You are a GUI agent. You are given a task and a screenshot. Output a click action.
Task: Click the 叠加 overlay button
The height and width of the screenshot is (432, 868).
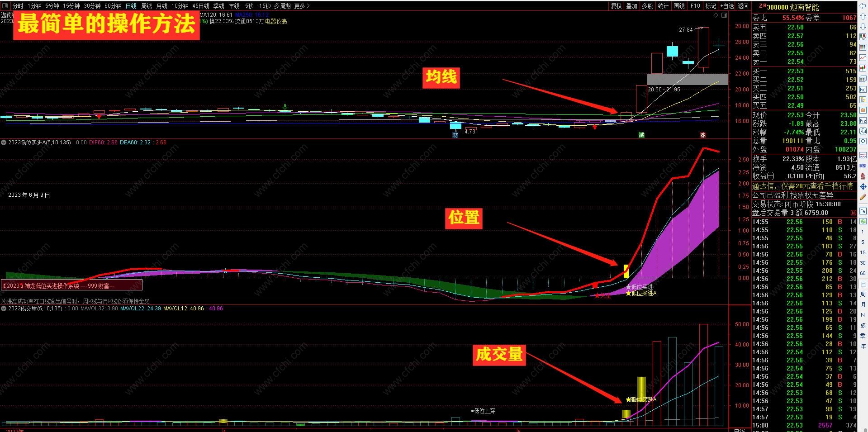pos(631,6)
